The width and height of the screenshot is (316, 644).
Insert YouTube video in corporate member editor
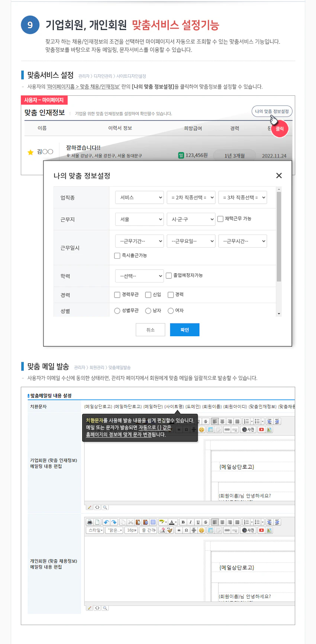[x=261, y=429]
